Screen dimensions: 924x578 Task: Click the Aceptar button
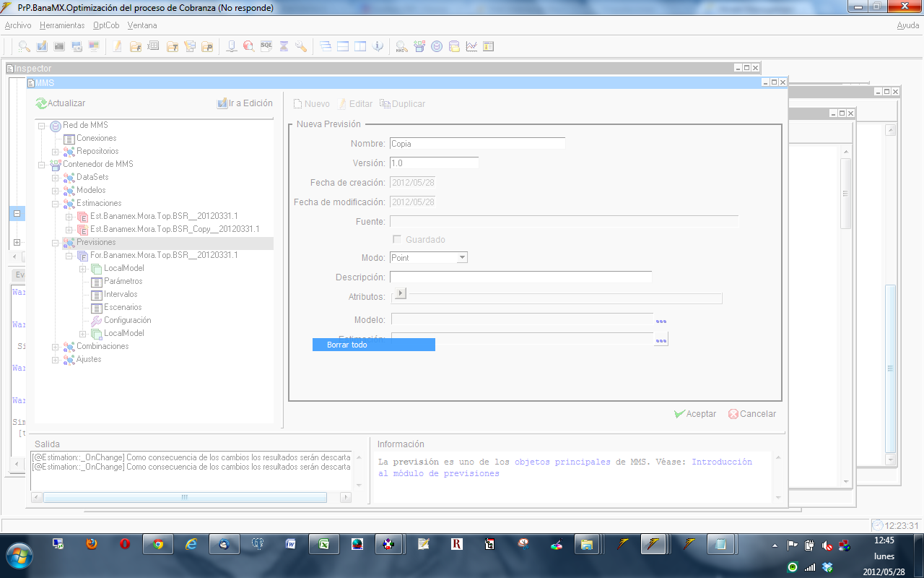[x=694, y=414]
